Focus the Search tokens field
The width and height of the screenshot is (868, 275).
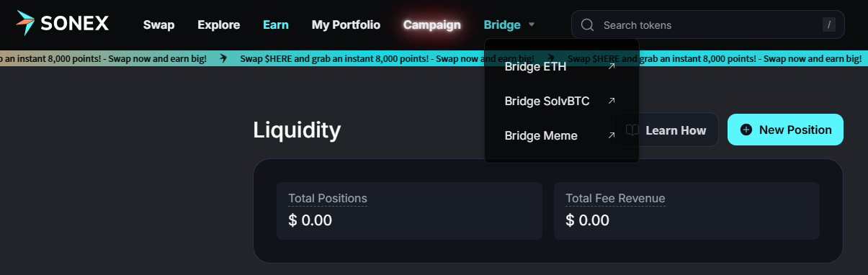[x=708, y=24]
